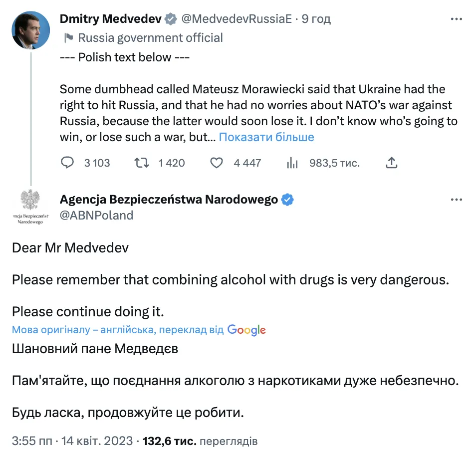Open view analytics via the bar chart icon

[x=292, y=163]
